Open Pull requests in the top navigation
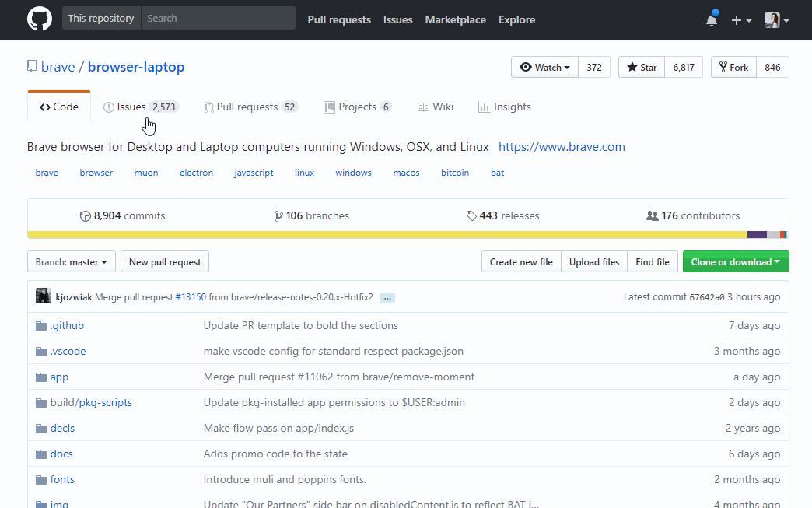812x508 pixels. pos(339,19)
